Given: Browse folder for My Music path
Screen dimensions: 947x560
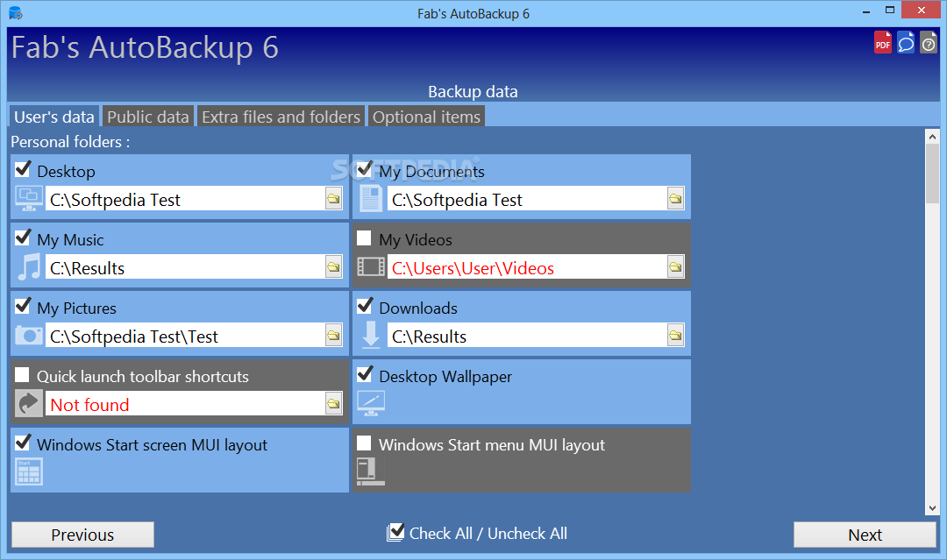Looking at the screenshot, I should pos(333,266).
